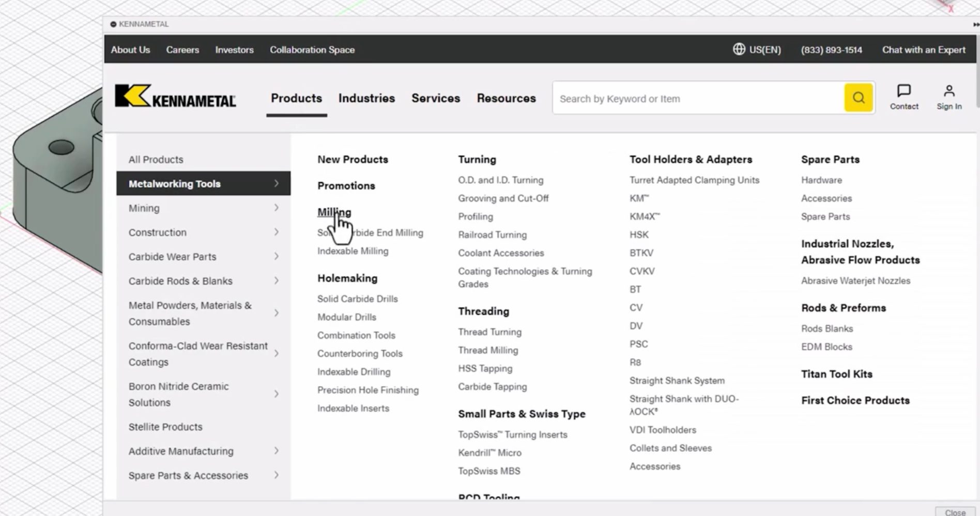Select All Products in the sidebar
Viewport: 980px width, 516px height.
[x=155, y=159]
